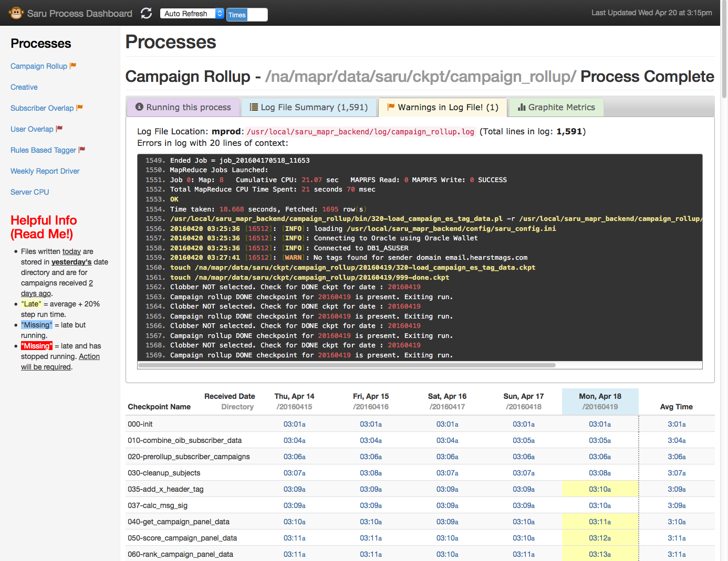The height and width of the screenshot is (561, 728).
Task: Click 030-cleanup_subjects checkpoint name
Action: pyautogui.click(x=164, y=473)
